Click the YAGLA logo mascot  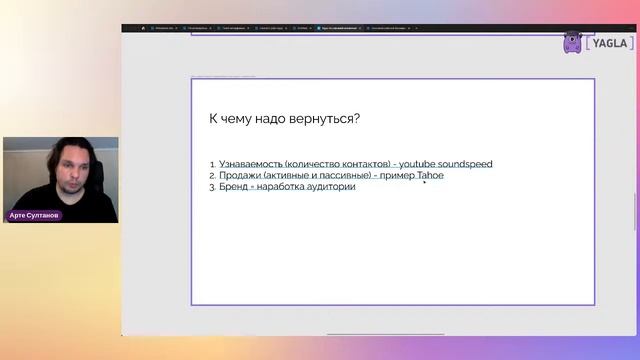572,42
